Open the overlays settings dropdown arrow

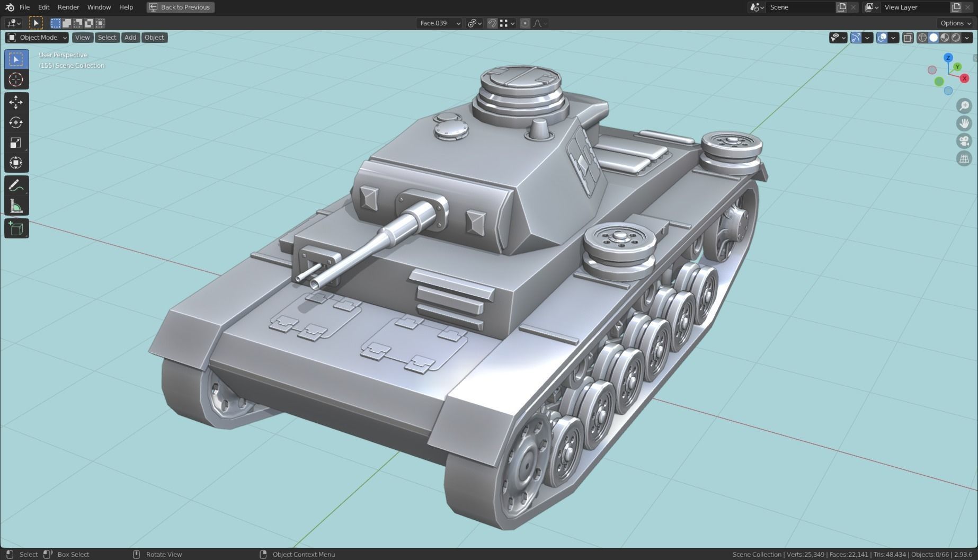pos(893,37)
